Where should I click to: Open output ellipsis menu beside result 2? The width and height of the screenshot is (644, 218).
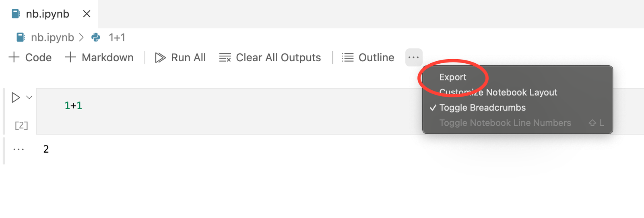click(x=19, y=149)
